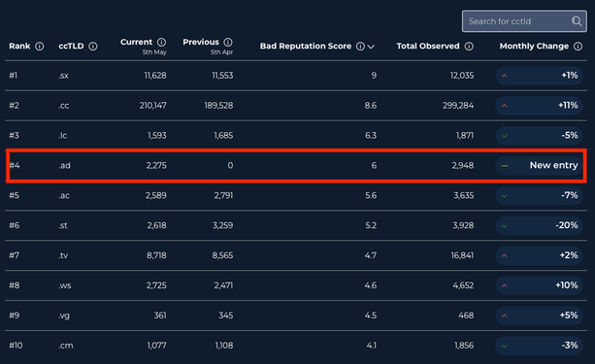
Task: Click the -20% change badge for .st
Action: pyautogui.click(x=539, y=225)
